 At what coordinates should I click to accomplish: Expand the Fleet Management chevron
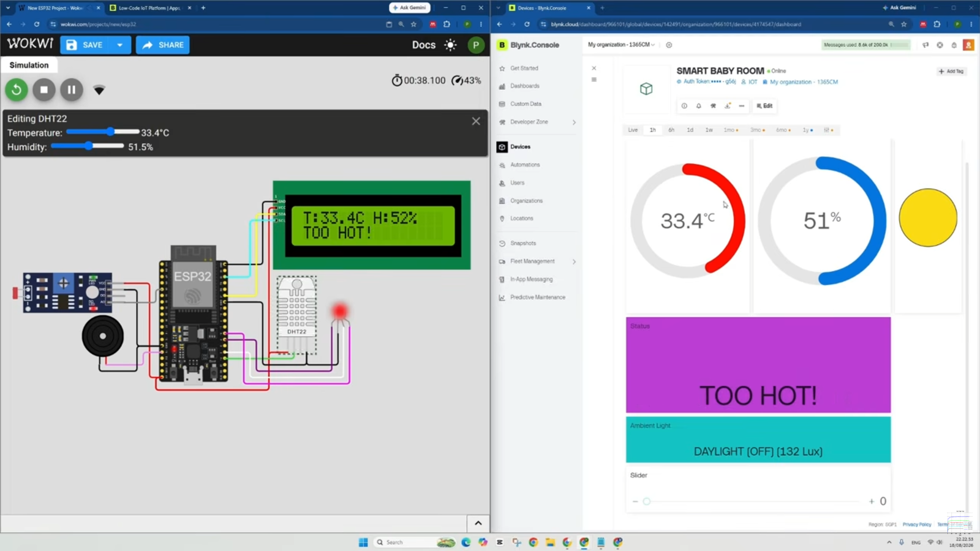point(574,261)
